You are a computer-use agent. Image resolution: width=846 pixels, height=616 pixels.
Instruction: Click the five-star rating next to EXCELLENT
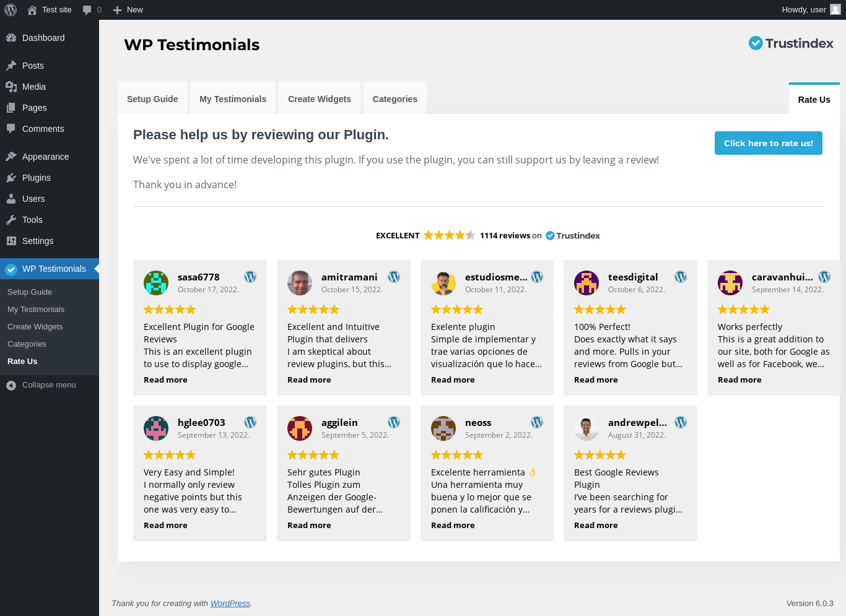[x=450, y=235]
